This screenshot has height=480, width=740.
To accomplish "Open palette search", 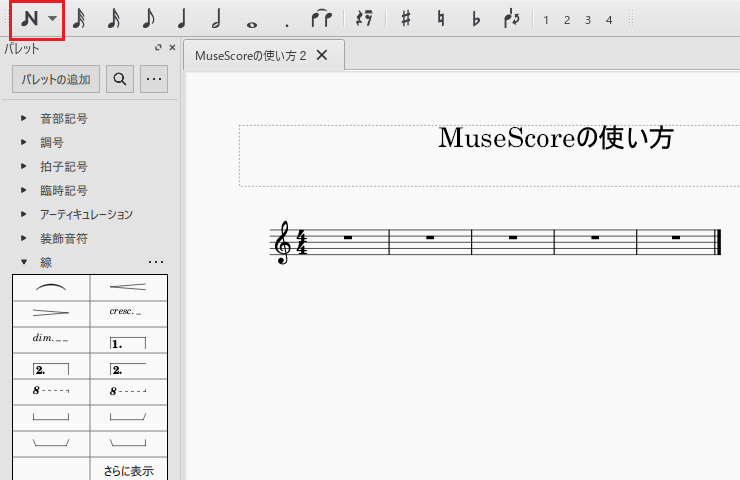I will (x=120, y=79).
